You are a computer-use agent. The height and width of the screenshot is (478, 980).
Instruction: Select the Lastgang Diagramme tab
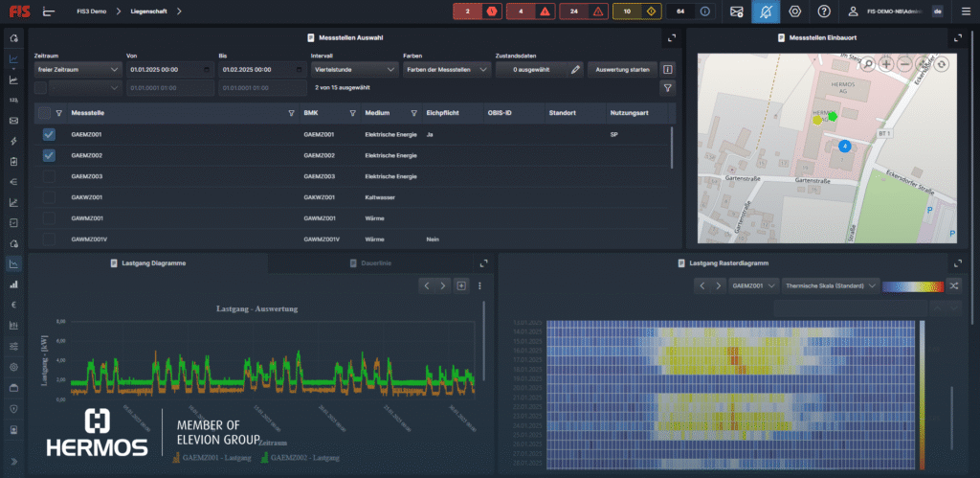point(148,263)
